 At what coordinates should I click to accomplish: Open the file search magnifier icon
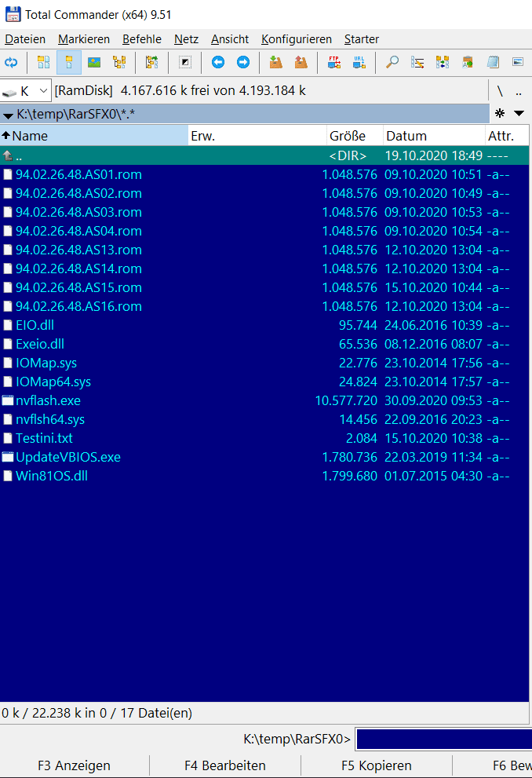pos(392,62)
